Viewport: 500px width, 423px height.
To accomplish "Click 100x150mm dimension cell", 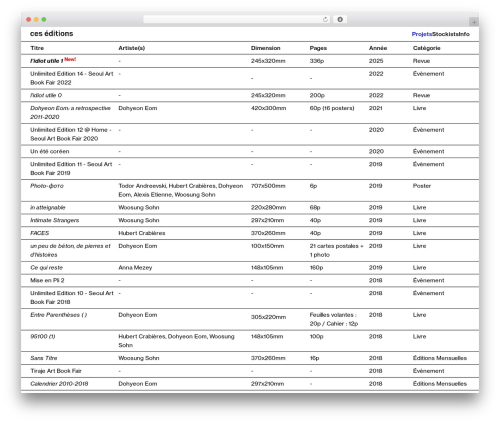I will coord(267,246).
